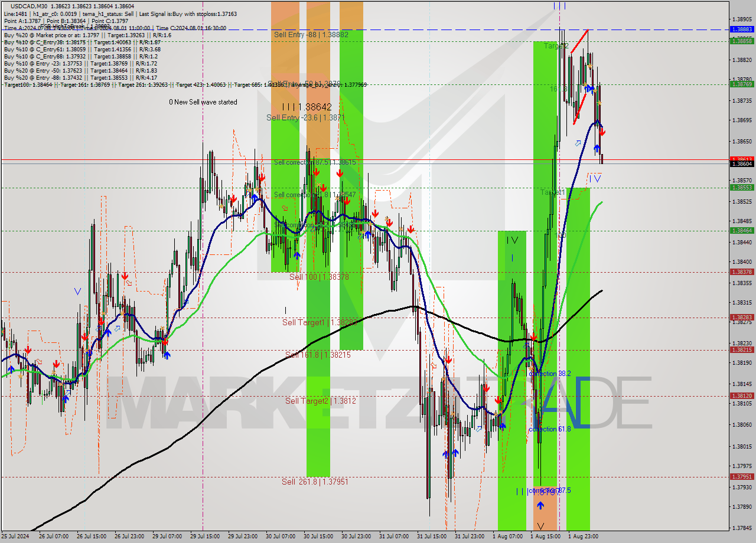Click the 'Sell 161.8 | 1.38215' label
756x543 pixels.
coord(318,355)
